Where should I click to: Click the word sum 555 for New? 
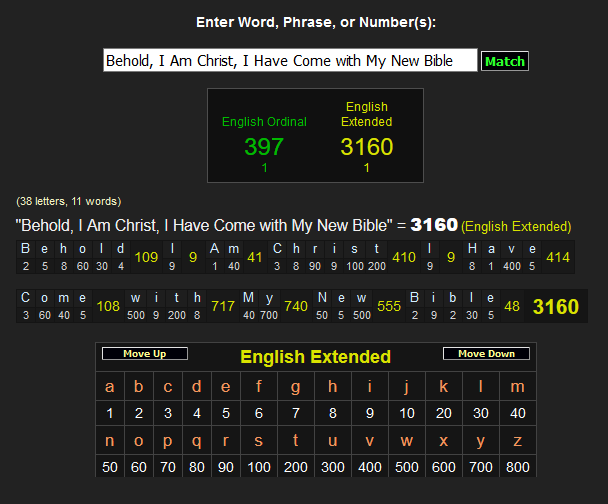click(389, 306)
